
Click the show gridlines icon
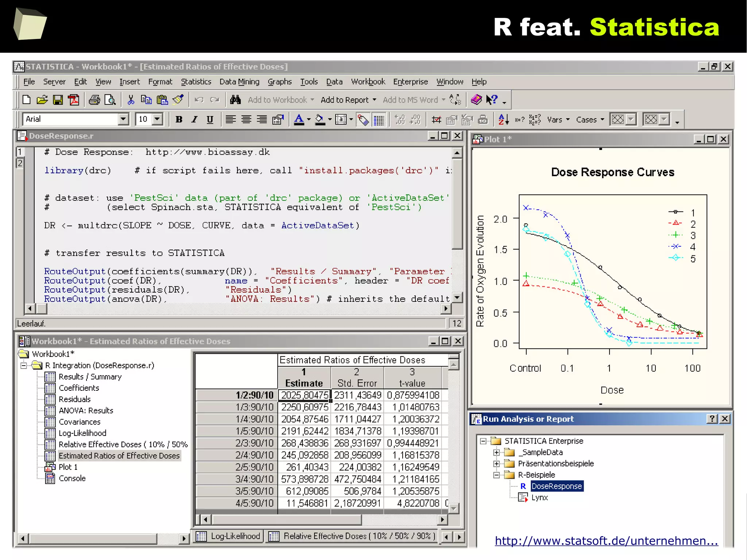pos(379,120)
